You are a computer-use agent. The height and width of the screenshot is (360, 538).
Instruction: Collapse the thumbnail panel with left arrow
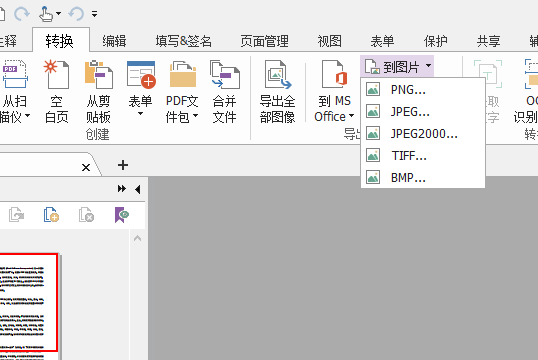(138, 189)
